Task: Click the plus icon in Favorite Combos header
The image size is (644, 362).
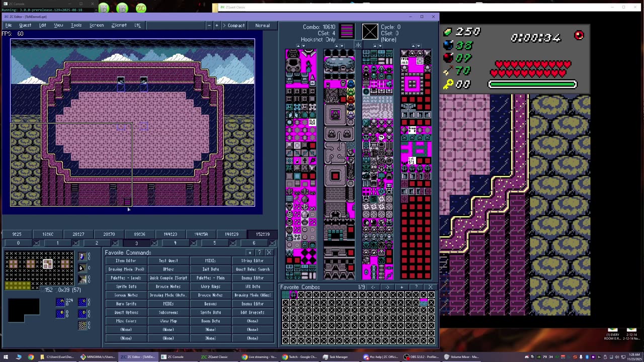Action: point(401,287)
